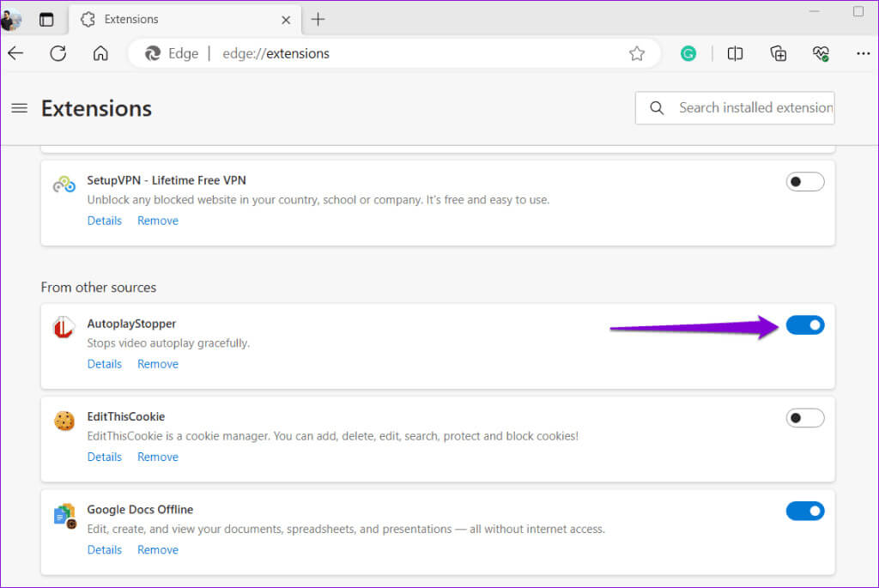Open Details for EditThisCookie

(104, 458)
